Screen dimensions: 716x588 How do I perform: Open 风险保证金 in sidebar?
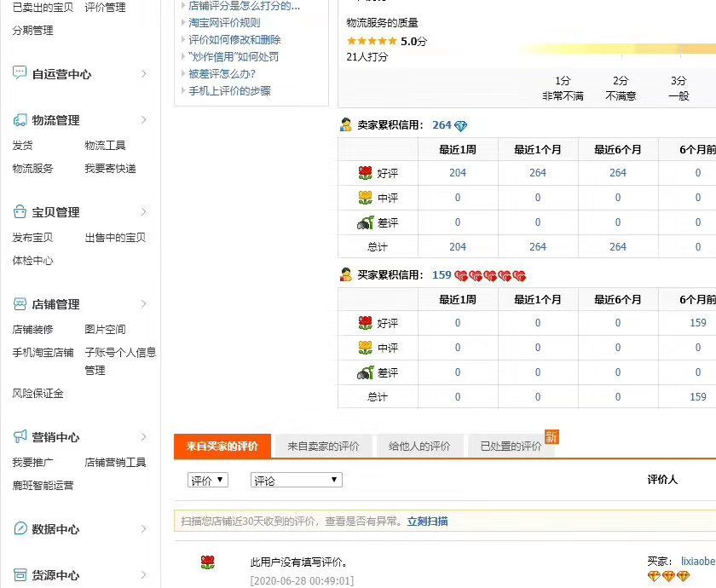[x=38, y=394]
